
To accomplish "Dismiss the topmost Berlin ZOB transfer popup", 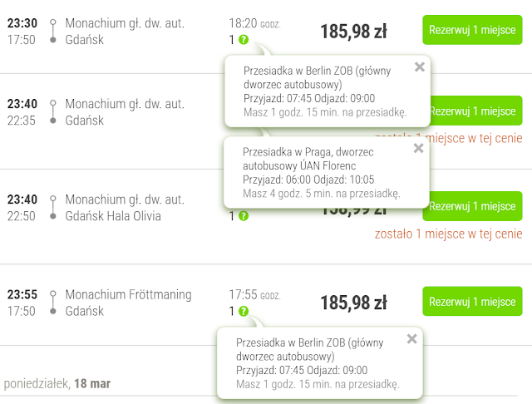I will [x=419, y=67].
